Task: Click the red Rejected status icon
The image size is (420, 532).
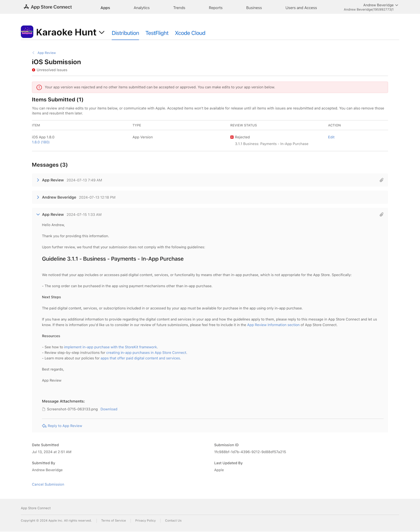Action: pyautogui.click(x=232, y=137)
